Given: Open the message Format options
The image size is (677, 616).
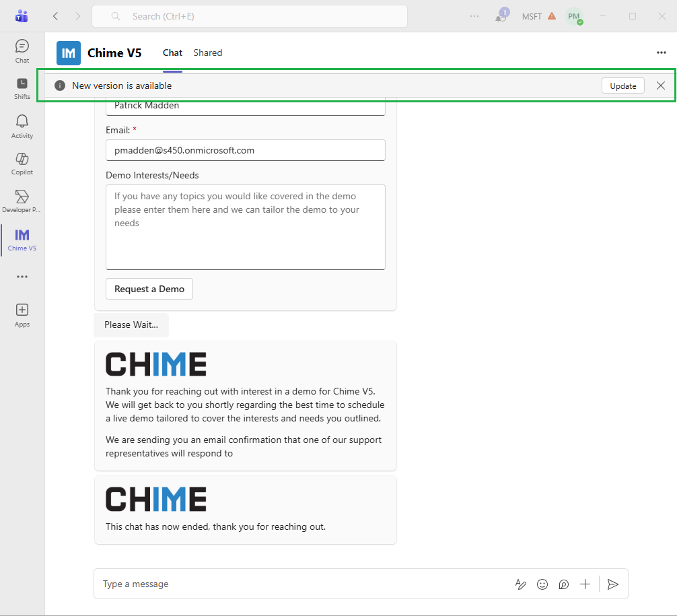Looking at the screenshot, I should (x=521, y=584).
